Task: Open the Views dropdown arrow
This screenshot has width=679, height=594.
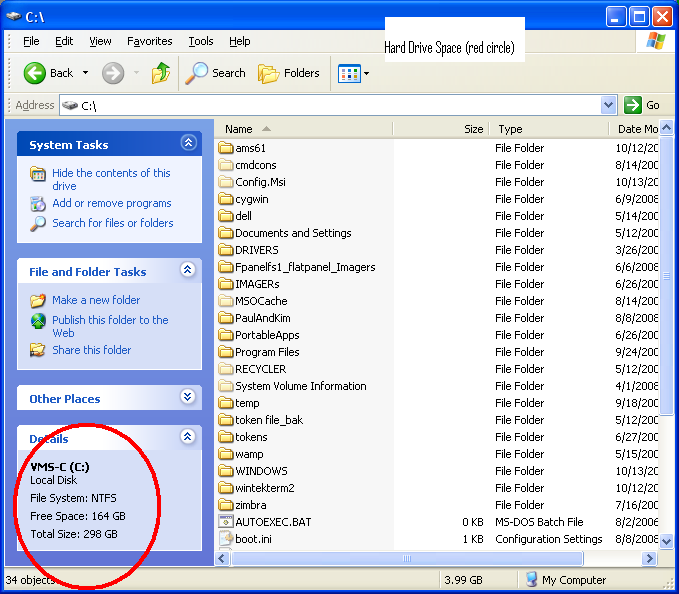Action: click(x=367, y=74)
